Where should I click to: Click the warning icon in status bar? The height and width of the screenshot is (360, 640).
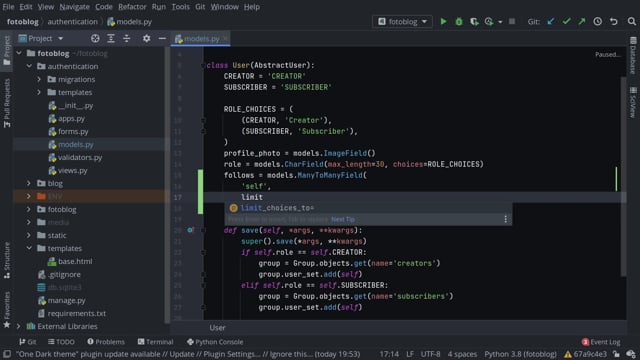coord(568,354)
